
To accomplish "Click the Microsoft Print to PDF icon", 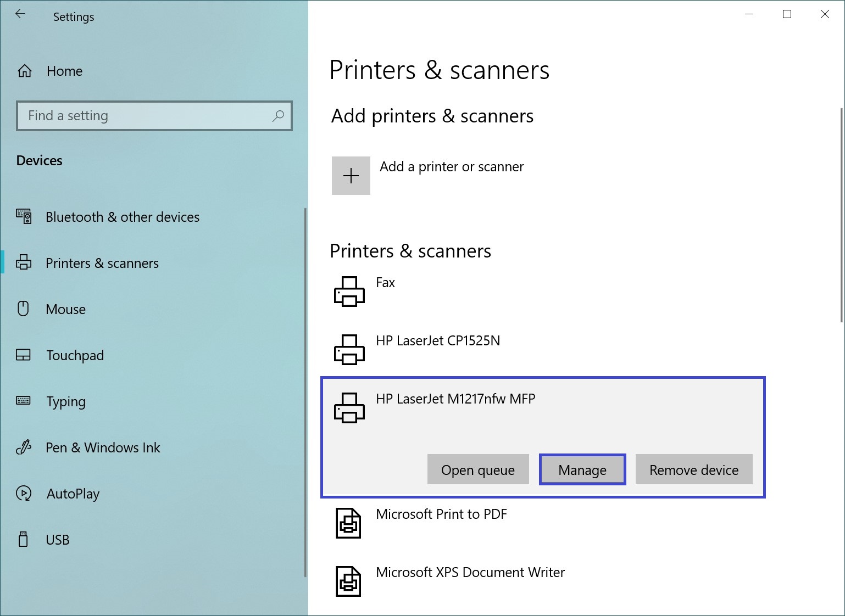I will [x=348, y=523].
